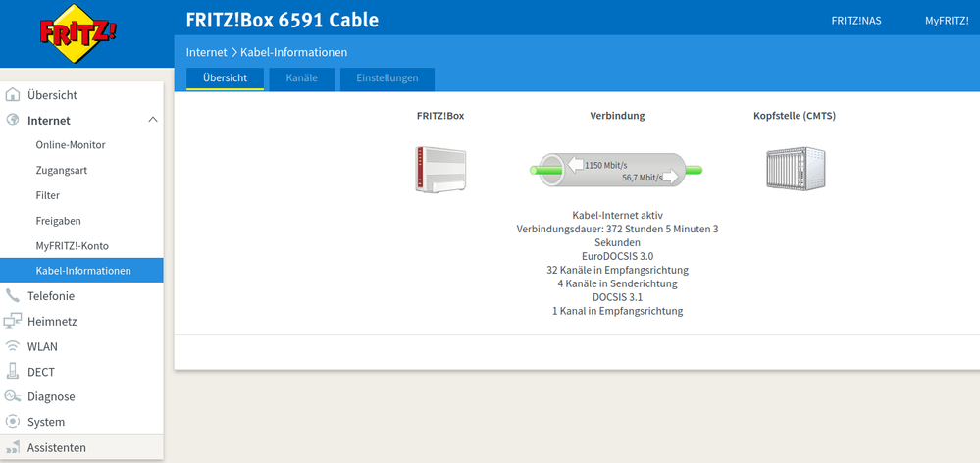Go to Zugangsart in sidebar
Screen dimensions: 980x463
point(62,171)
